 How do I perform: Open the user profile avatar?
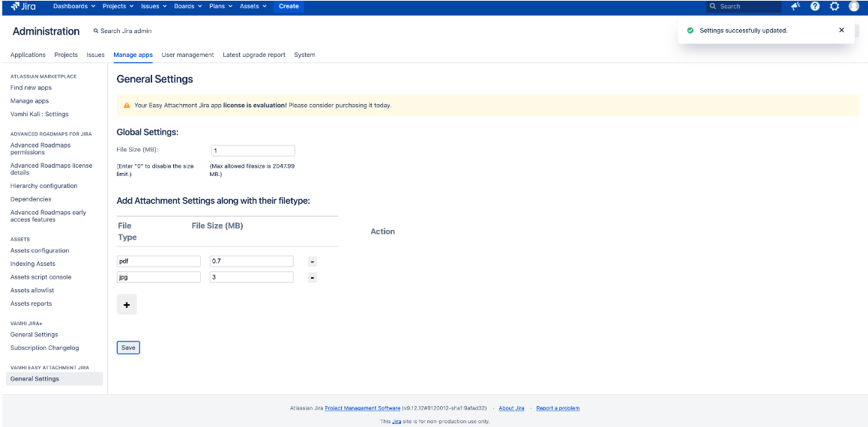point(854,7)
